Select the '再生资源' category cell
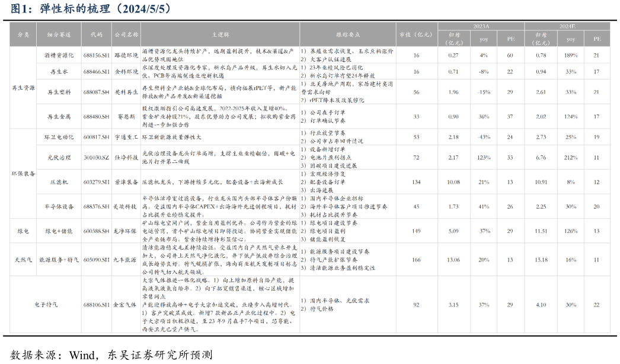This screenshot has height=364, width=620. (x=23, y=88)
